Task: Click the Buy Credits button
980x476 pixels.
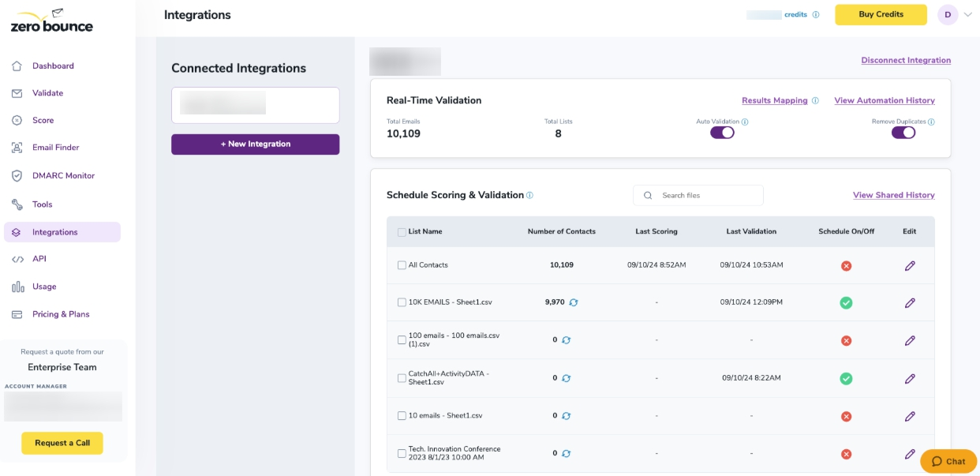Action: tap(881, 14)
